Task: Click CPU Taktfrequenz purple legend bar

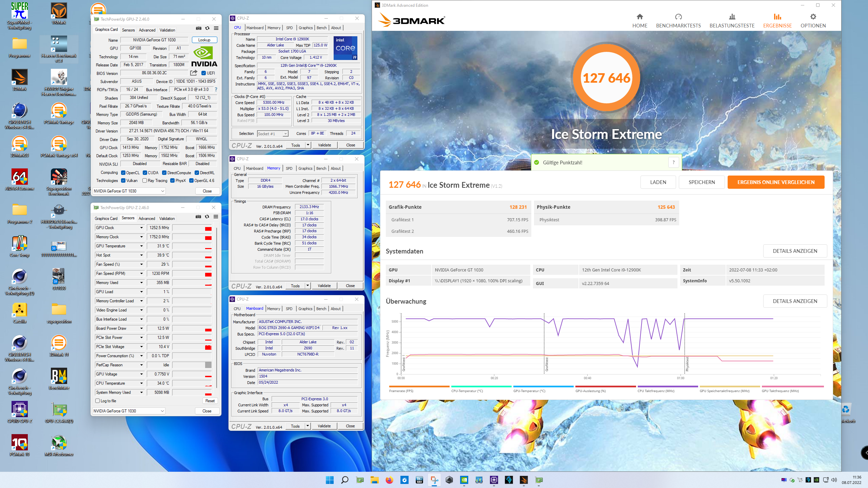Action: 668,386
